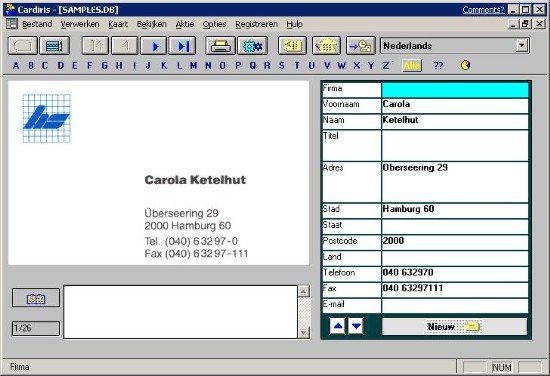
Task: Click the blue down arrow button
Action: coord(356,326)
